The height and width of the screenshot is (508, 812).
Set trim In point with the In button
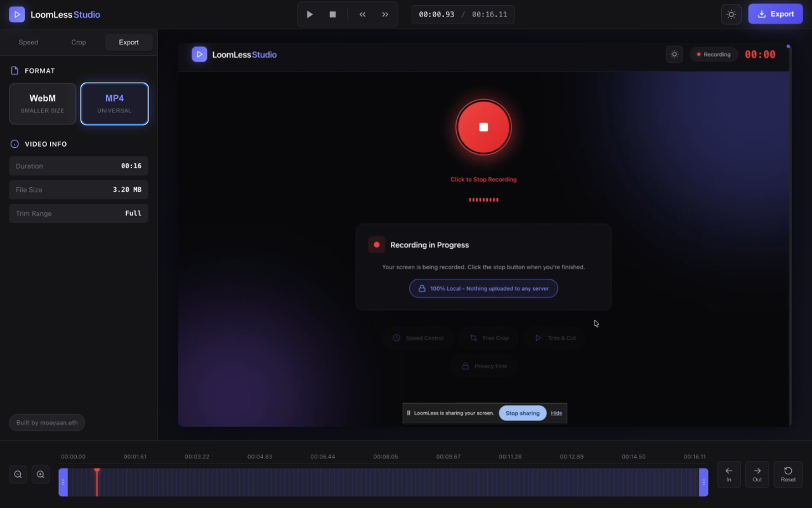point(728,474)
